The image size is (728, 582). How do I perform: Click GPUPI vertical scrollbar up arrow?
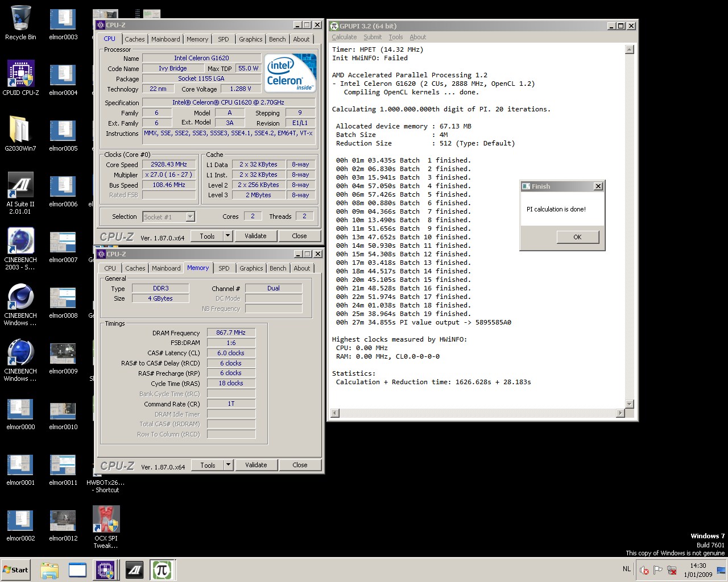pyautogui.click(x=629, y=49)
